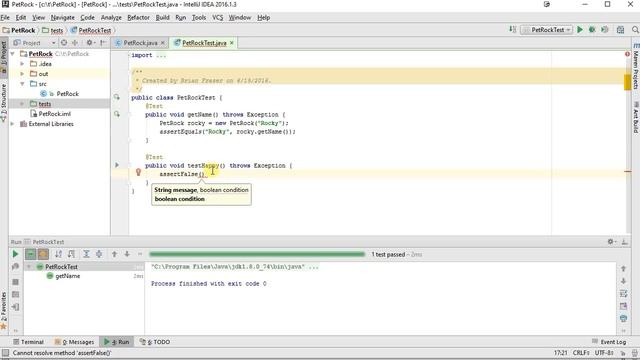Click Sort by Duration icon in test toolbar
The height and width of the screenshot is (360, 640).
point(71,254)
